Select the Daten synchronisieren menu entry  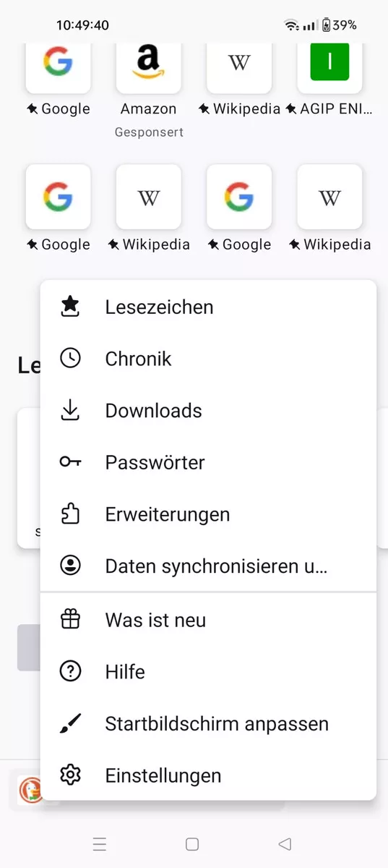click(x=208, y=566)
